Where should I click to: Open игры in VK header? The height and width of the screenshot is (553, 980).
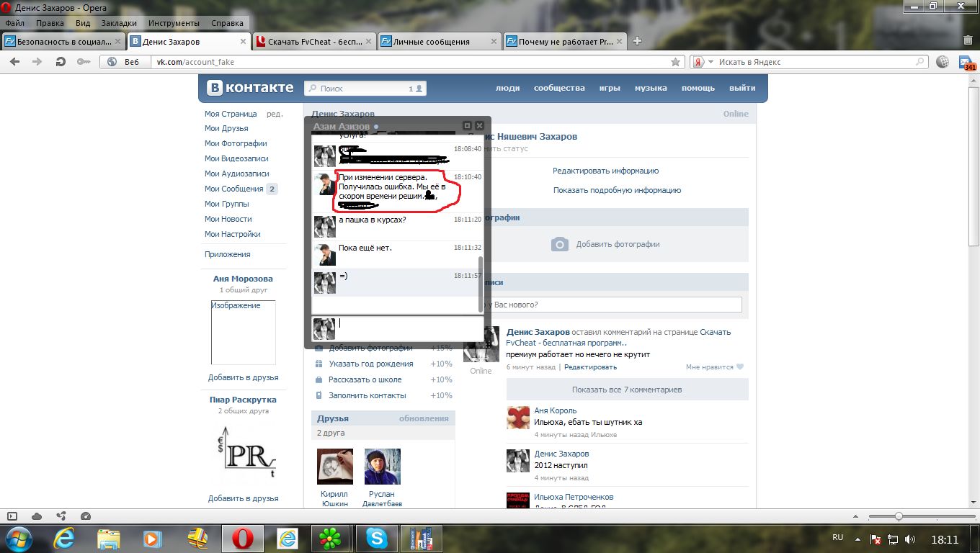610,88
